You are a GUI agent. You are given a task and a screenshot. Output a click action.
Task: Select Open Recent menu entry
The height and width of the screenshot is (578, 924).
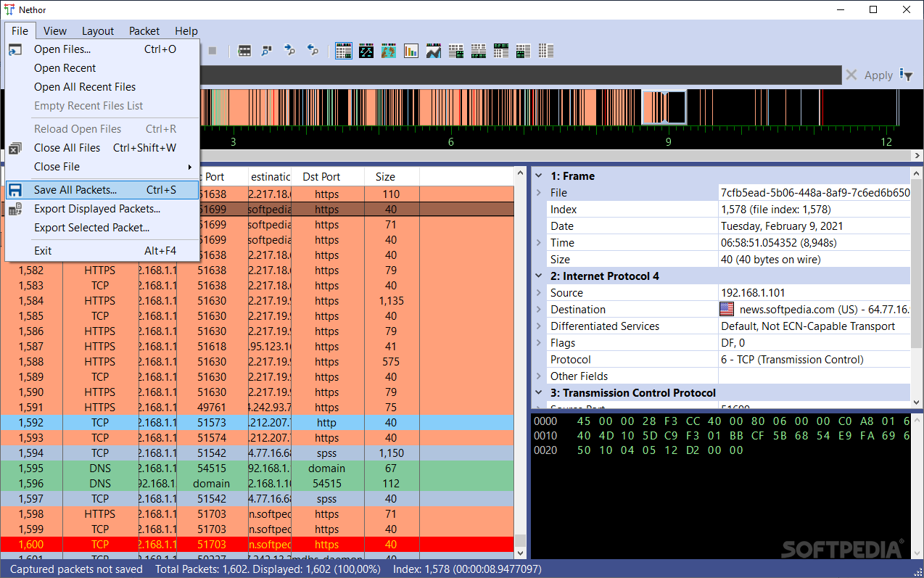click(x=102, y=68)
